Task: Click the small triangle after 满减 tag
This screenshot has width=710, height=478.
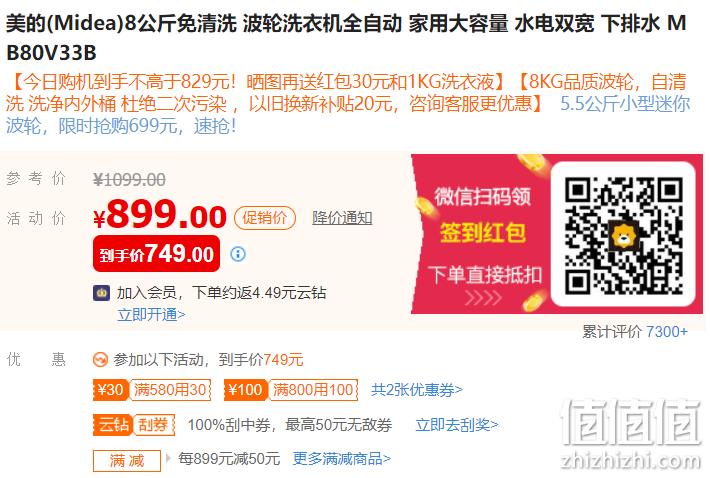Action: point(168,458)
